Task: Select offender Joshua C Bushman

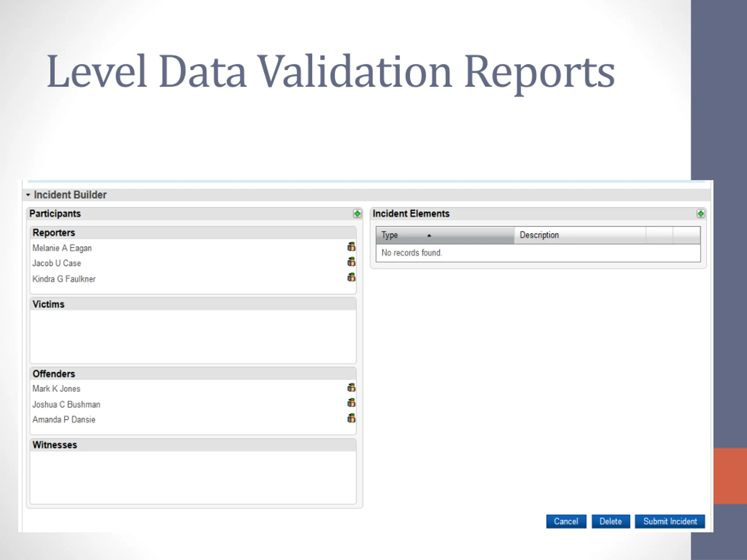Action: (x=67, y=404)
